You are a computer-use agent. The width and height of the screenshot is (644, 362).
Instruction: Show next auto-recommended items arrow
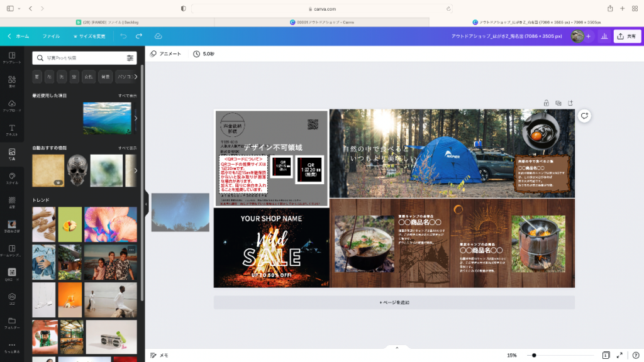pyautogui.click(x=136, y=170)
